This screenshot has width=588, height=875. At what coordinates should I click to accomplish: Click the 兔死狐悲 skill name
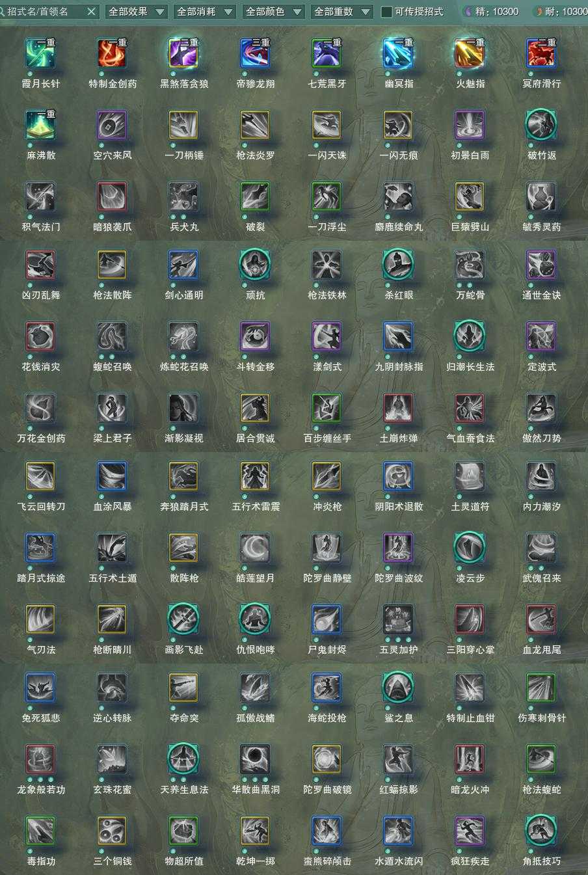point(41,718)
